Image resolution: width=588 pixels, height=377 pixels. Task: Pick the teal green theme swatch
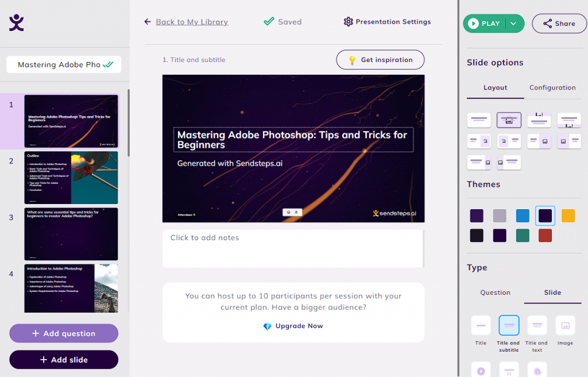pos(523,236)
